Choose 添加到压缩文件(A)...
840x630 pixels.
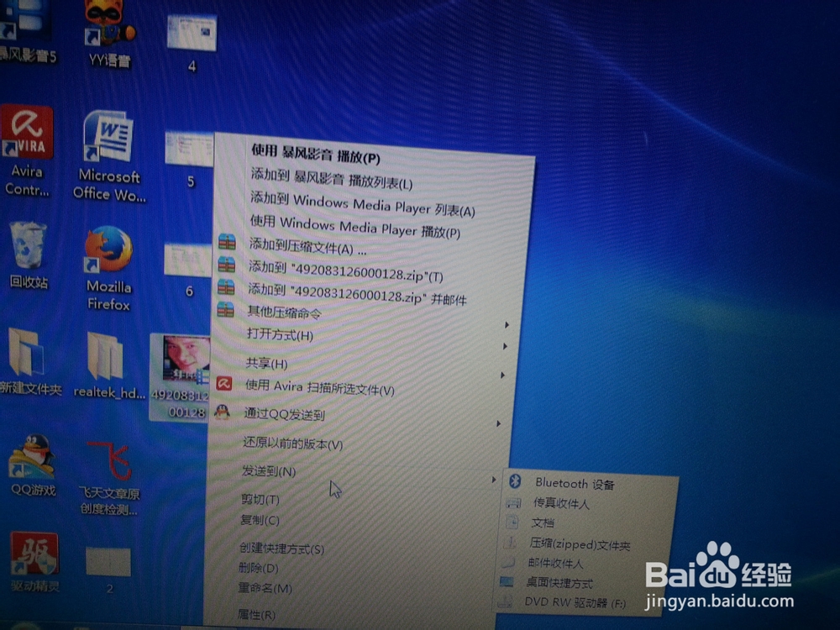(308, 246)
